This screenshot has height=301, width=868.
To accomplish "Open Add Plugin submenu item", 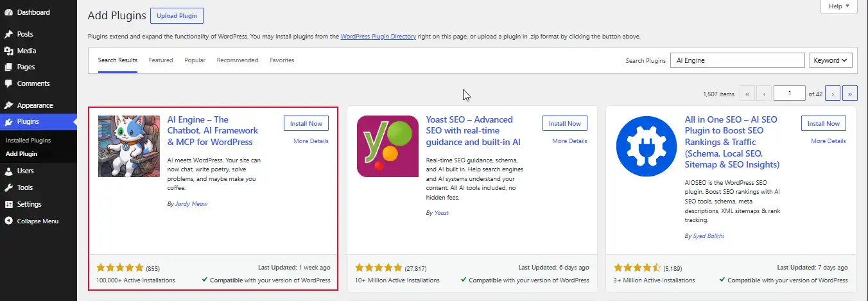I will point(21,154).
